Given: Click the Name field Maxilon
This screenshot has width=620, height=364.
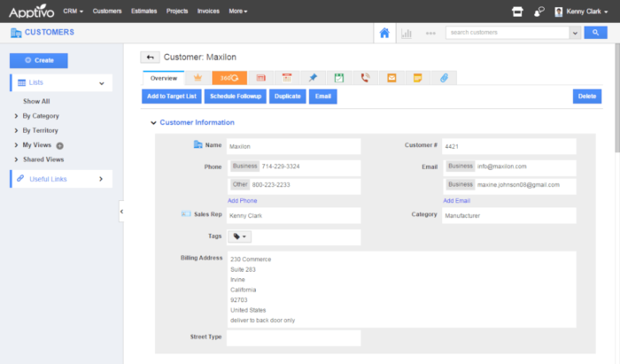Looking at the screenshot, I should [x=293, y=146].
